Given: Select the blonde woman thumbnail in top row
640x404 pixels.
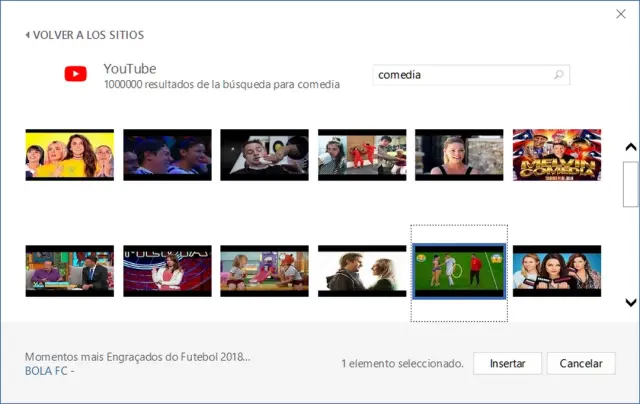Looking at the screenshot, I should (459, 155).
